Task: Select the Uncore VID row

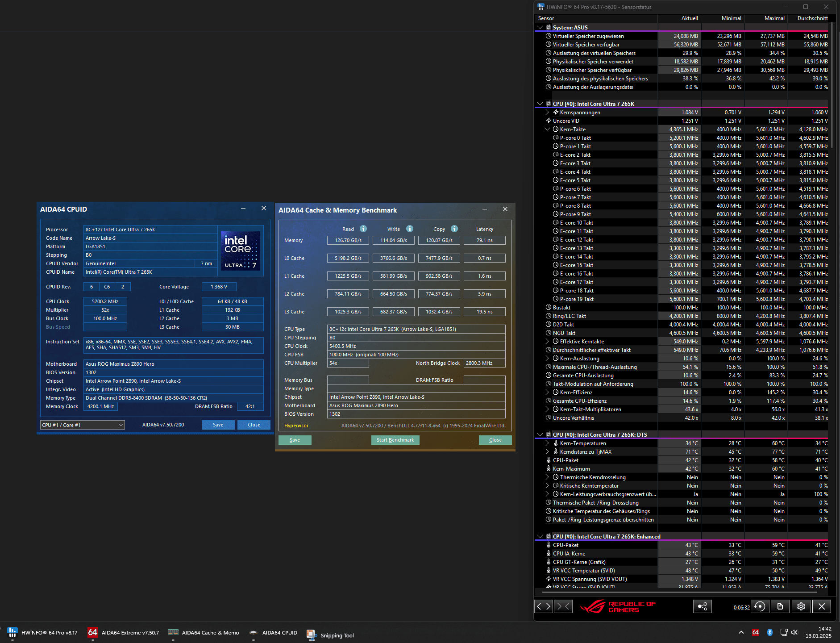Action: pos(682,121)
